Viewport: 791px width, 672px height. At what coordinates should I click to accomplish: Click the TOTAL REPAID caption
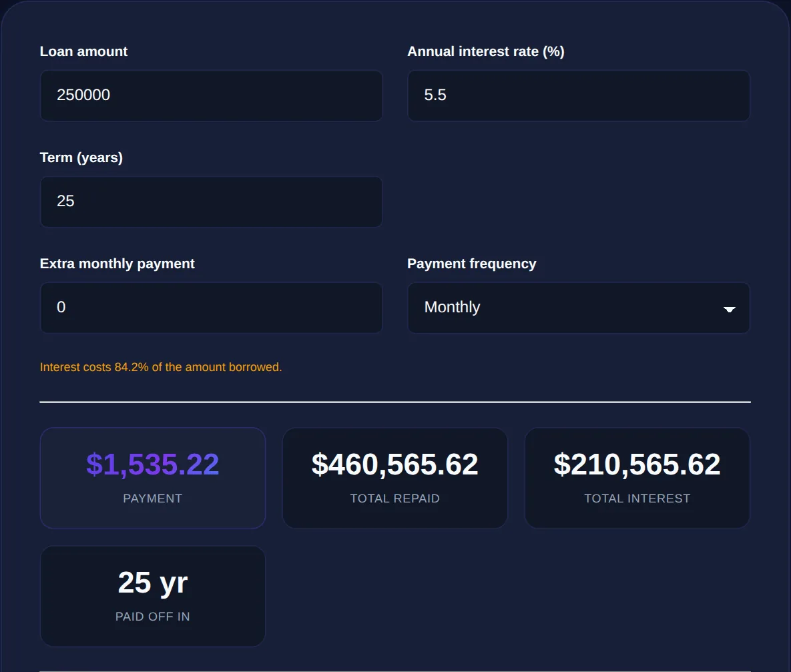(x=394, y=498)
